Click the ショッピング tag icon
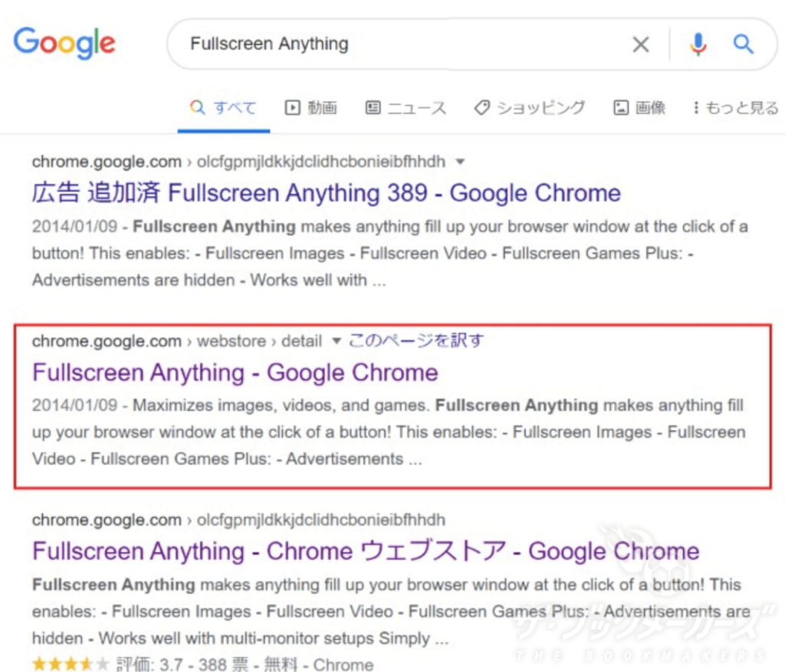Image resolution: width=785 pixels, height=672 pixels. pos(481,107)
